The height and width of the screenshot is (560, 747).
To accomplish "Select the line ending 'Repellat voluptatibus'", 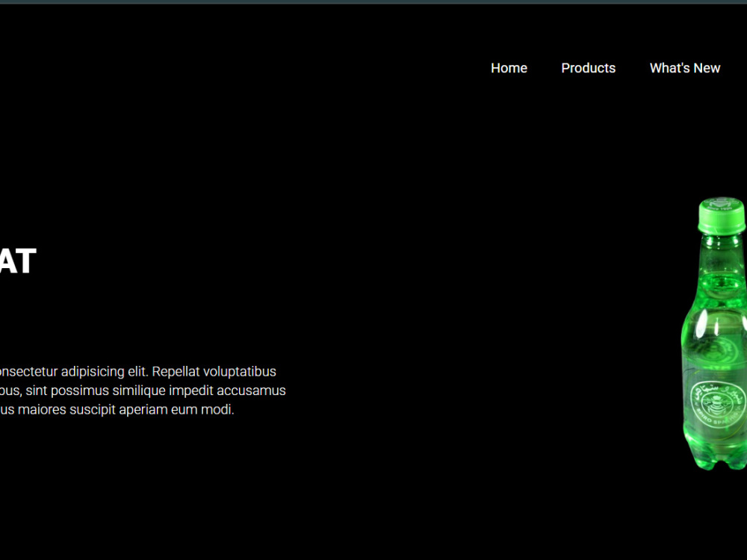I will click(138, 371).
